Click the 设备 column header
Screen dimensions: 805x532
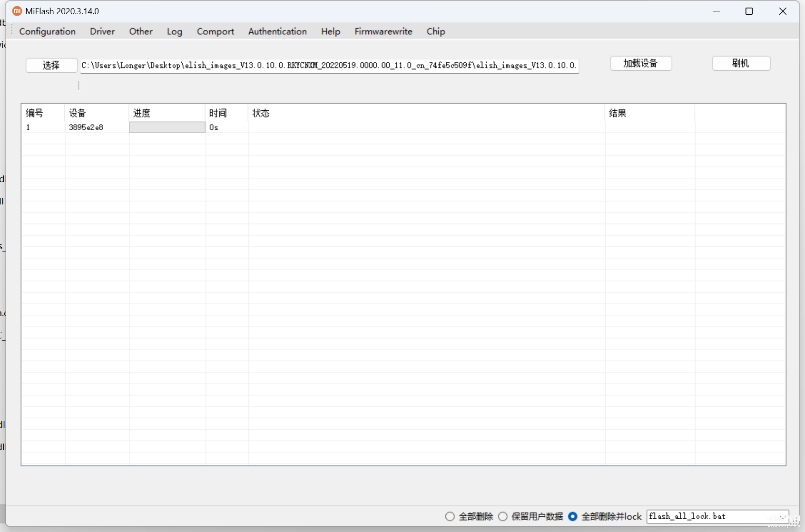pyautogui.click(x=97, y=113)
